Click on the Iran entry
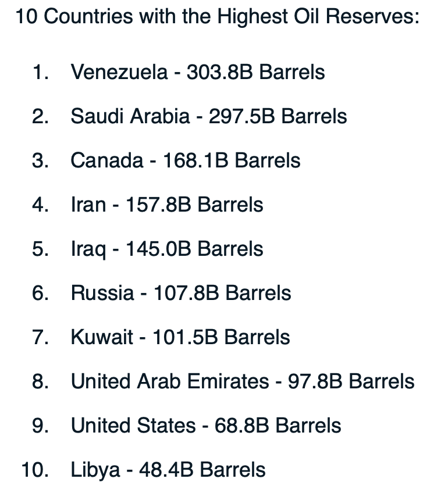The image size is (448, 493). click(167, 205)
